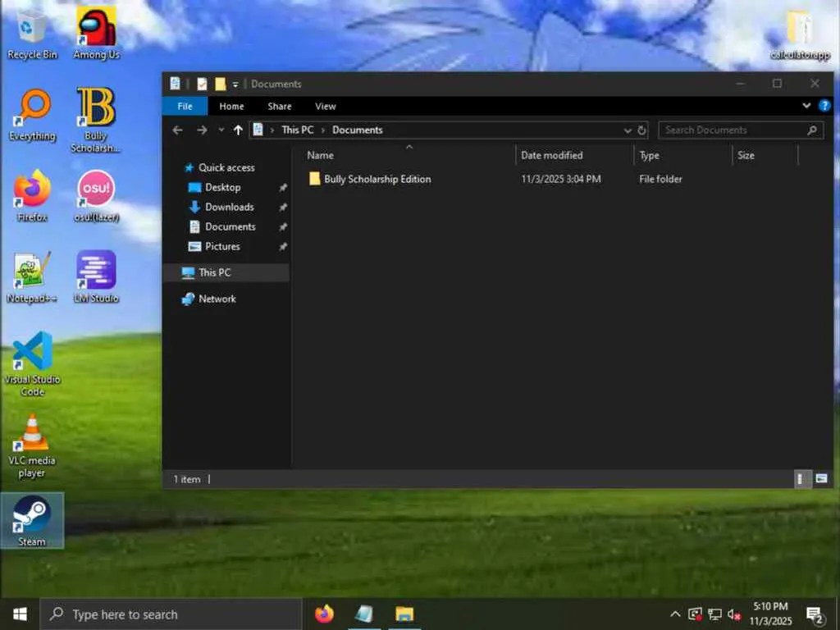Open the Notepad taskbar app
The image size is (840, 630).
364,614
